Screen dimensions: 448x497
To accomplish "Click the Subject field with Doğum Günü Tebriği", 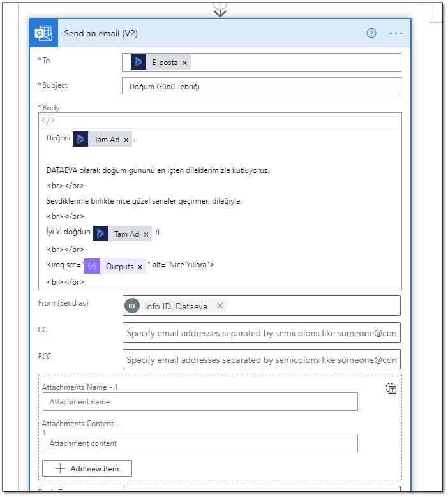I will pyautogui.click(x=262, y=86).
